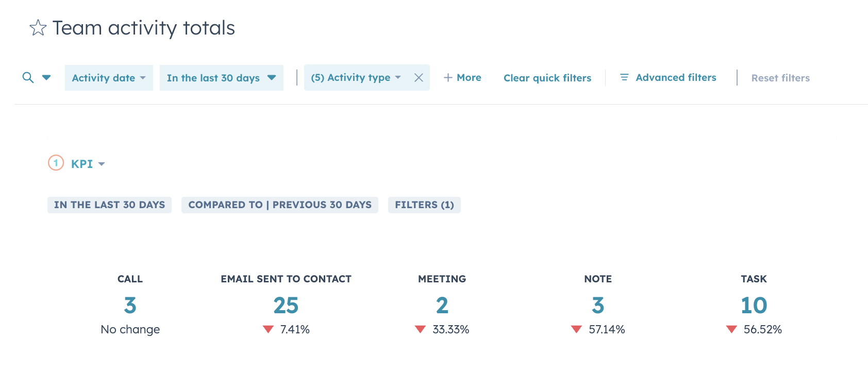The height and width of the screenshot is (372, 868).
Task: Click the 33.33% decrease under MEETING
Action: tap(442, 329)
